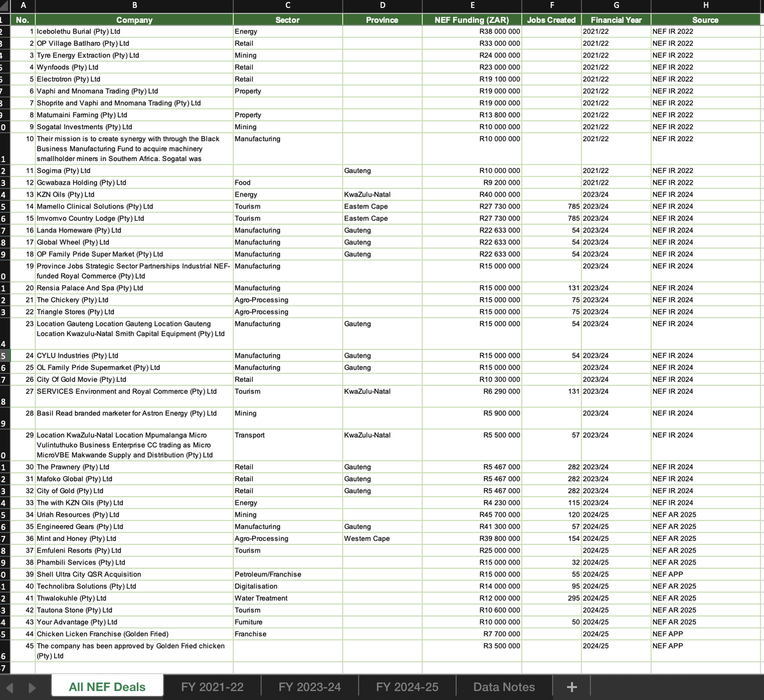Select Emfuleni Resorts (Pty) Ltd cell
The width and height of the screenshot is (764, 700).
pyautogui.click(x=134, y=550)
